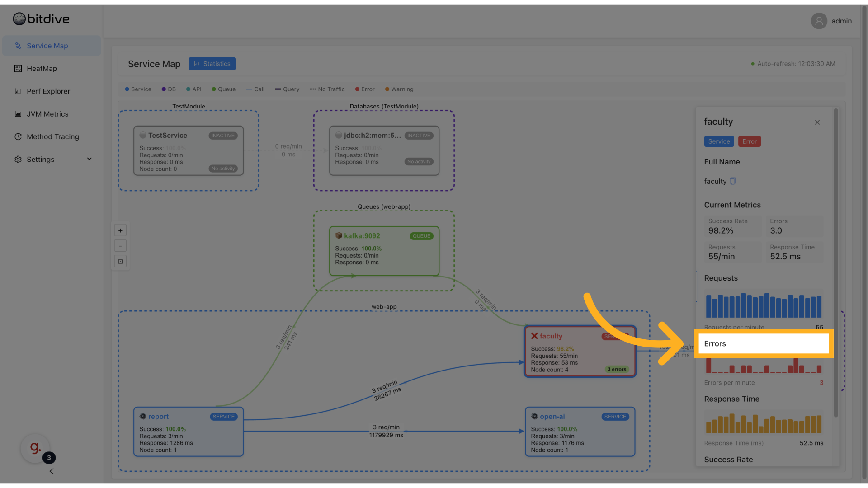This screenshot has height=488, width=868.
Task: Click the No activity badge on TestService
Action: click(223, 169)
